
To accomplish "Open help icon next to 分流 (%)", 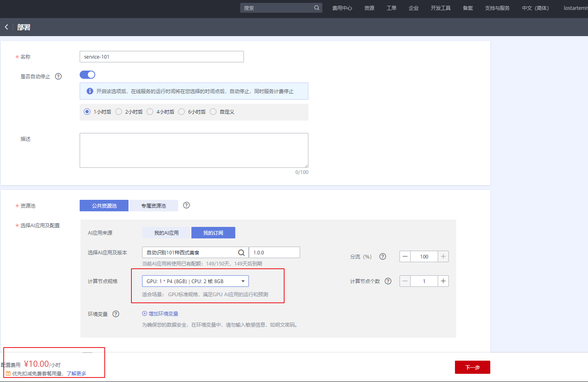I will click(x=383, y=256).
